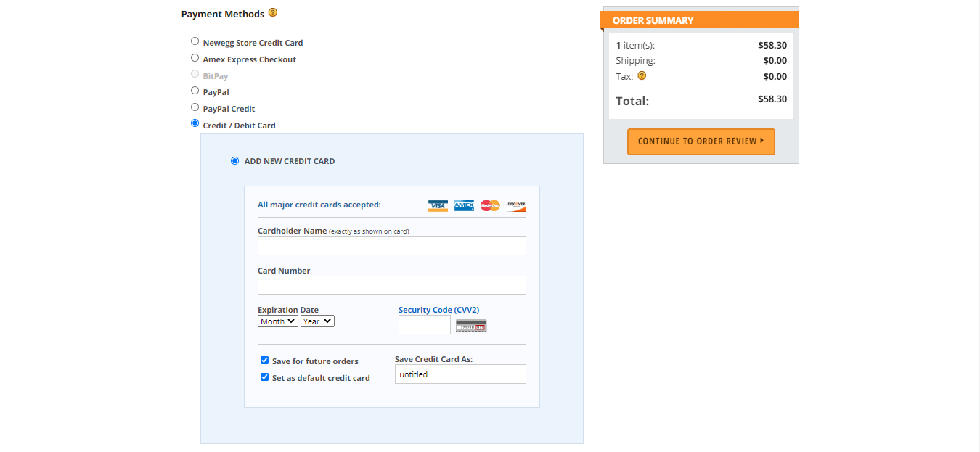Select the PayPal Credit radio button
Viewport: 980px width, 452px height.
[195, 107]
